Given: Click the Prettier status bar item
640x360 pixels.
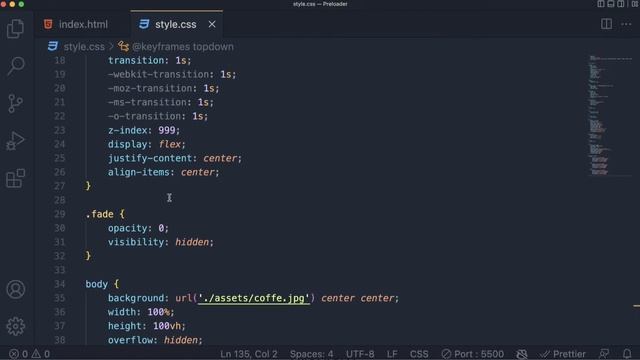Looking at the screenshot, I should (x=562, y=354).
